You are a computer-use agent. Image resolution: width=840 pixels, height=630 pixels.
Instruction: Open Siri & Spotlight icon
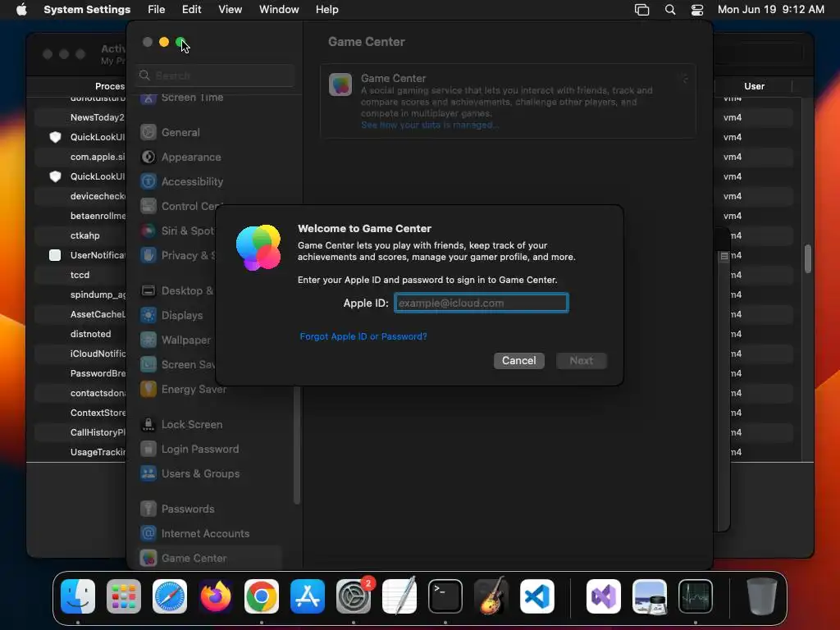click(148, 231)
